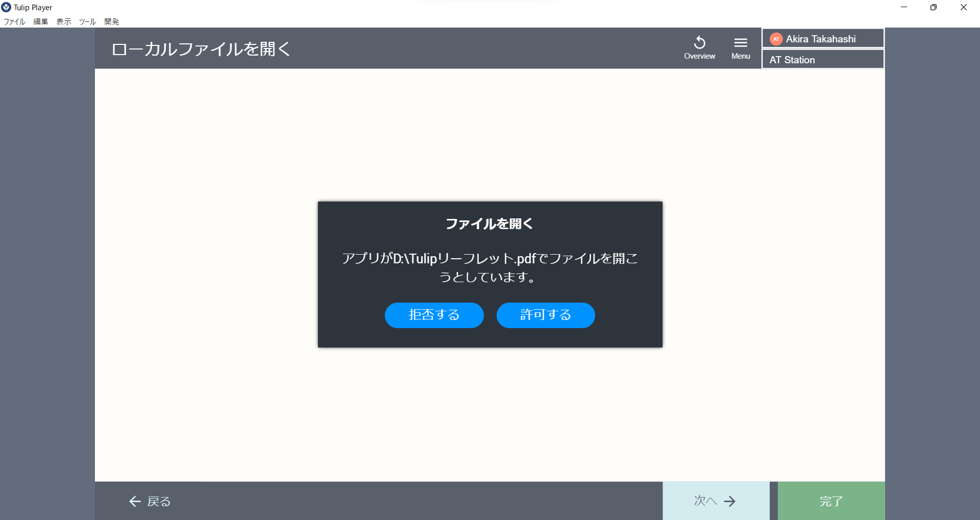Minimize the Tulip Player window
This screenshot has height=520, width=980.
point(903,7)
